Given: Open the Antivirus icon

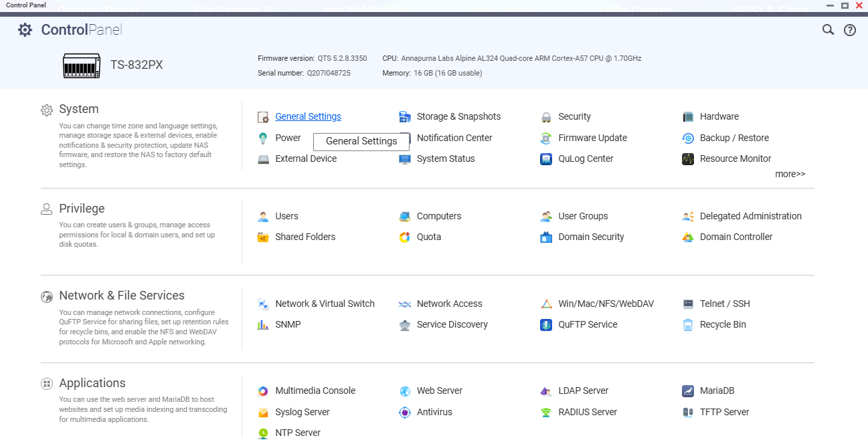Looking at the screenshot, I should [x=405, y=413].
